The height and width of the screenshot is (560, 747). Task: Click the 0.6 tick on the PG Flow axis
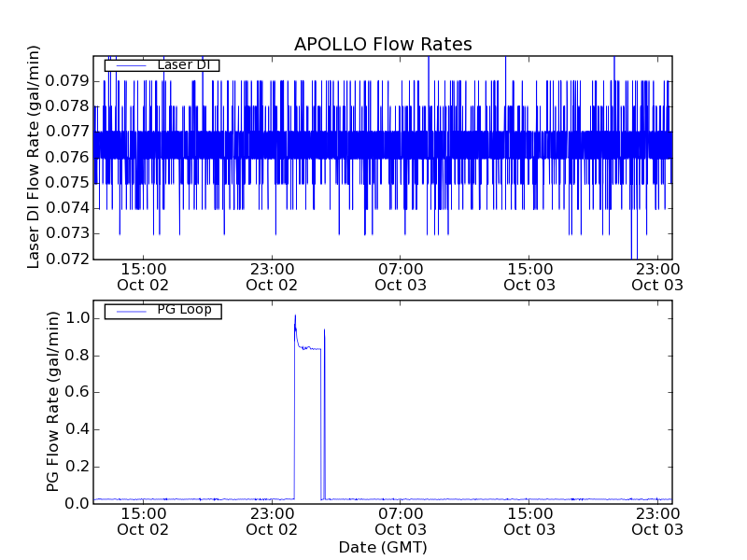78,392
